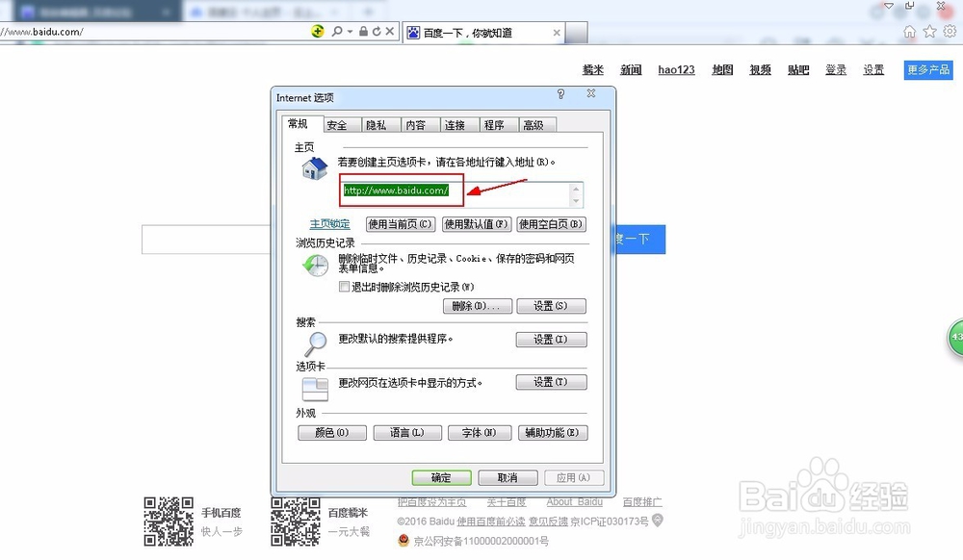Viewport: 963px width, 560px height.
Task: Click the homepage box scroll down arrow
Action: (x=576, y=201)
